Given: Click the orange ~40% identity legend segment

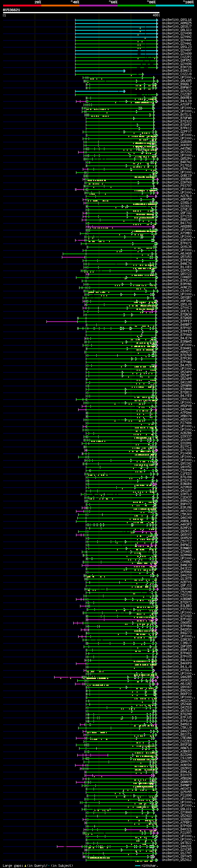Looking at the screenshot, I should pyautogui.click(x=60, y=6).
